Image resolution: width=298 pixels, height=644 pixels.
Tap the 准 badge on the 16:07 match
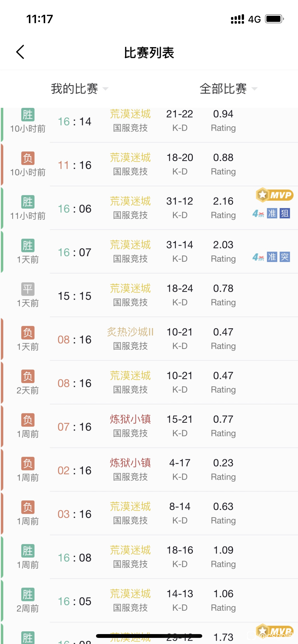[x=272, y=257]
